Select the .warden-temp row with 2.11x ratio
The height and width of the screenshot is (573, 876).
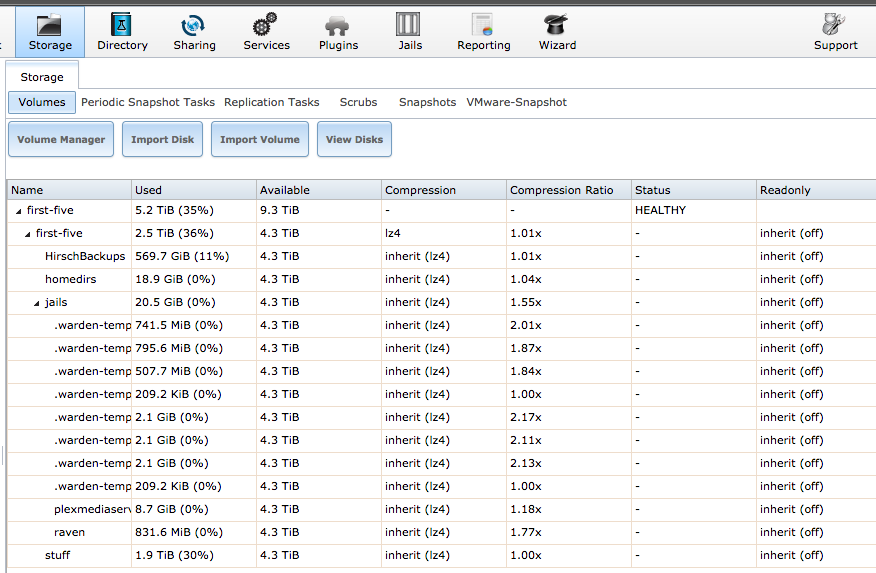[441, 440]
